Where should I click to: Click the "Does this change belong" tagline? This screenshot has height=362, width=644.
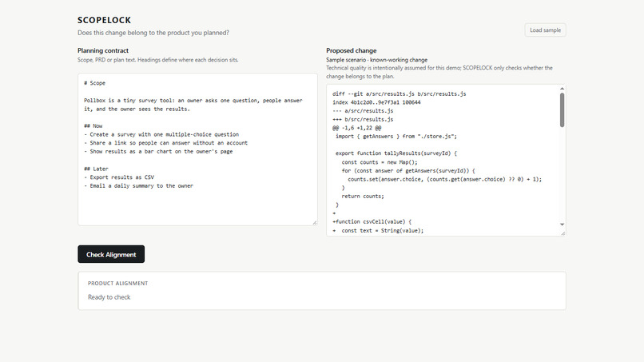(x=153, y=33)
